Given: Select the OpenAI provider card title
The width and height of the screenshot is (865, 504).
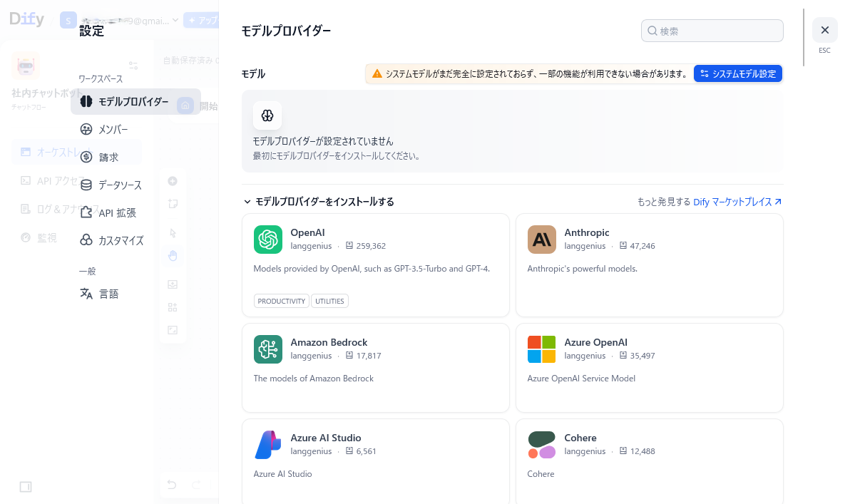Looking at the screenshot, I should coord(308,232).
